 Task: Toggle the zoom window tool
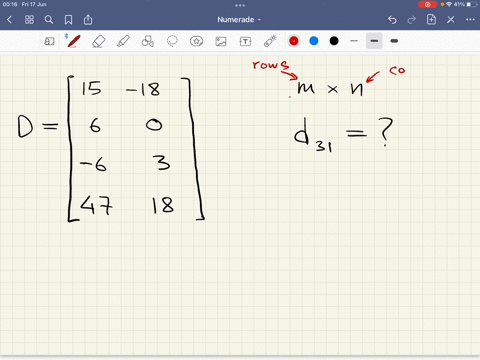[x=49, y=41]
